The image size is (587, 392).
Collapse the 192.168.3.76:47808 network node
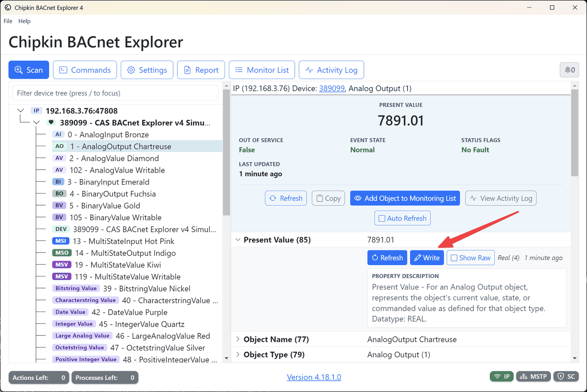(21, 111)
